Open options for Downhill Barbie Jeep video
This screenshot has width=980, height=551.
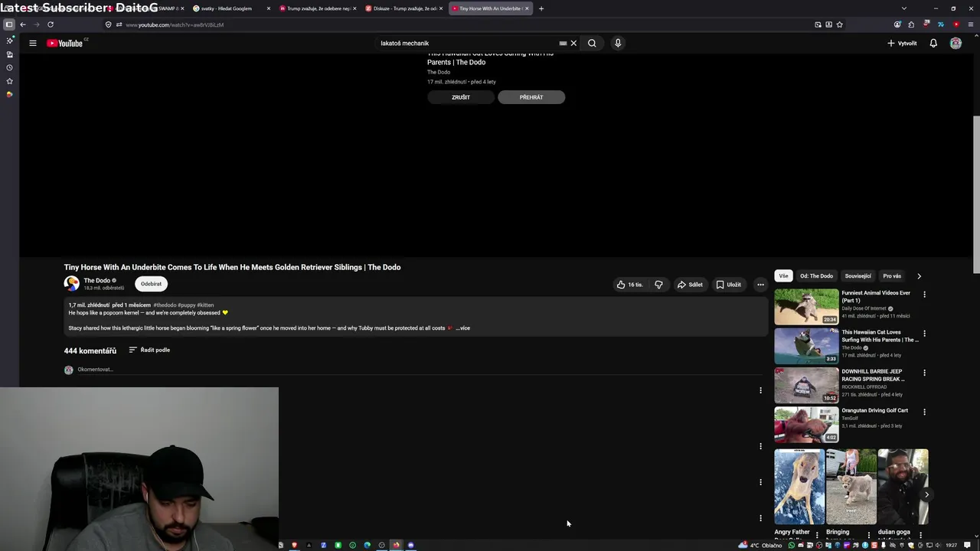point(924,373)
